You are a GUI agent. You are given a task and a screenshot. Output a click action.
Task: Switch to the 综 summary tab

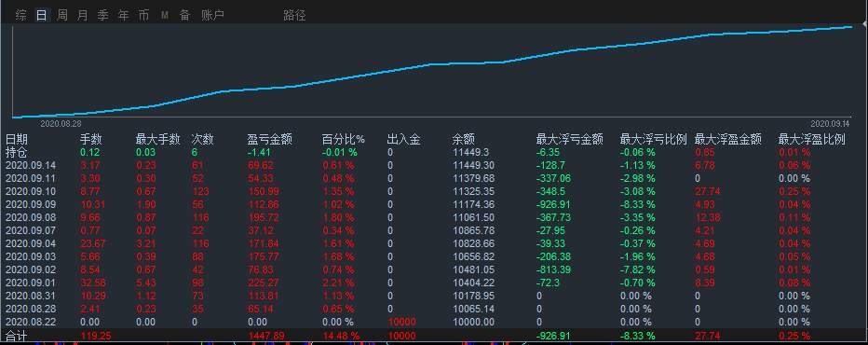[21, 16]
